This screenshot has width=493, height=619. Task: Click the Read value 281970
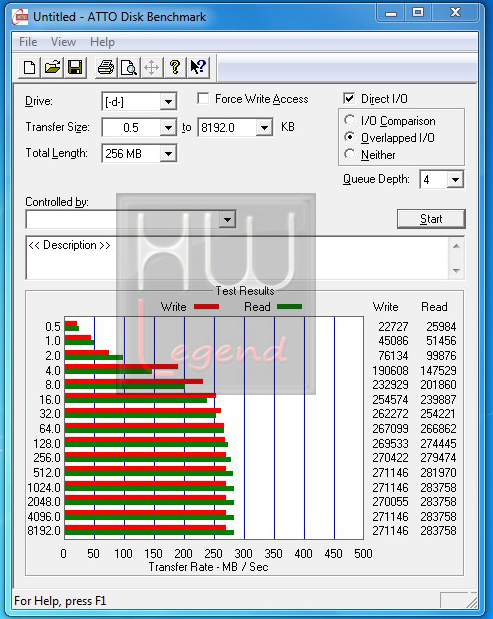click(x=438, y=472)
